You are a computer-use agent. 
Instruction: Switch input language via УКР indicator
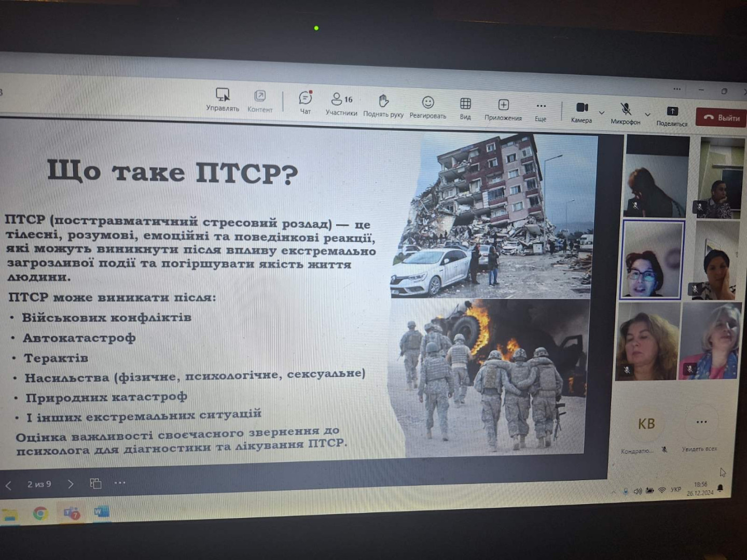point(675,489)
